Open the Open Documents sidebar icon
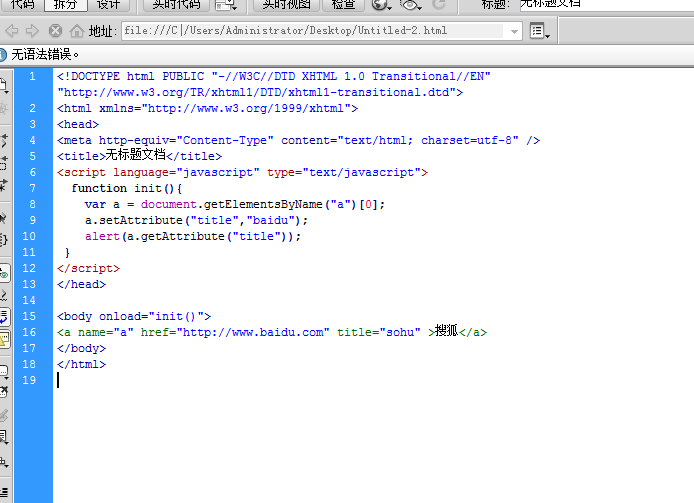694x503 pixels. coord(4,85)
